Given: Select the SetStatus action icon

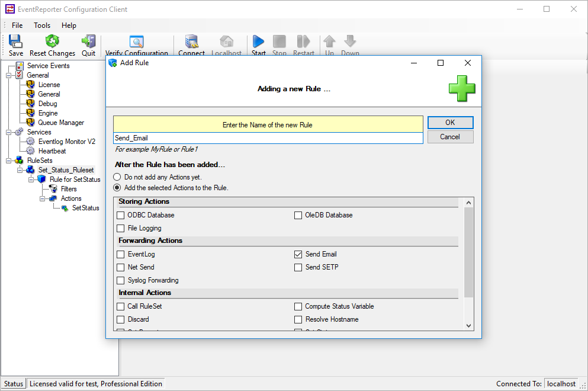Looking at the screenshot, I should pyautogui.click(x=65, y=208).
